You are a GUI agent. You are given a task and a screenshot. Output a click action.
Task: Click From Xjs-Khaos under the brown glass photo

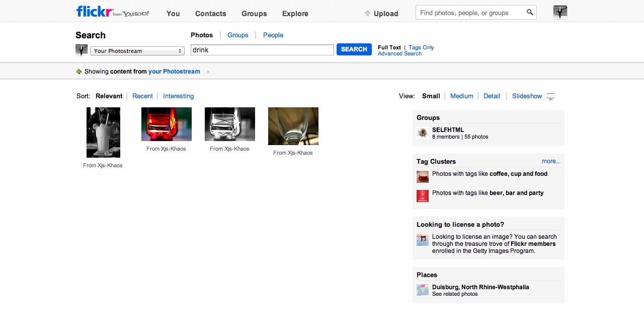(293, 153)
